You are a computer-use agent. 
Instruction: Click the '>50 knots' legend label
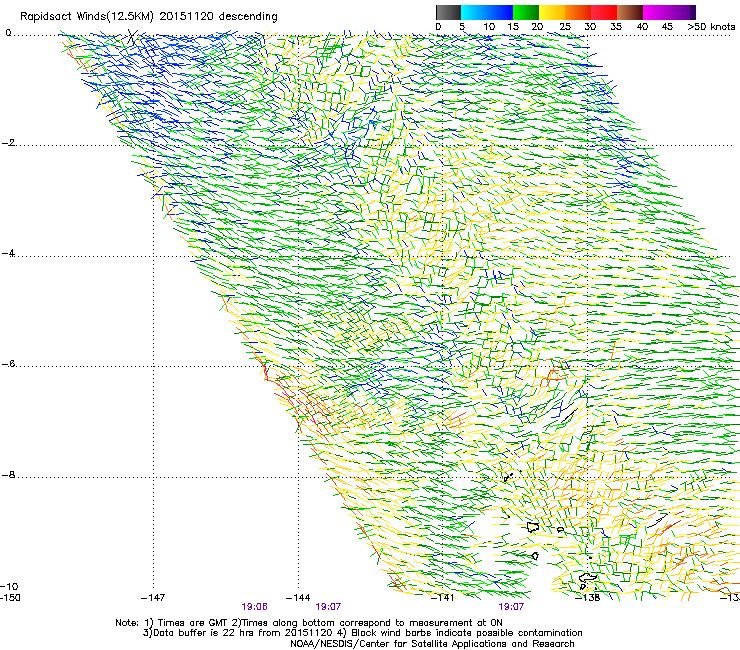click(x=711, y=27)
